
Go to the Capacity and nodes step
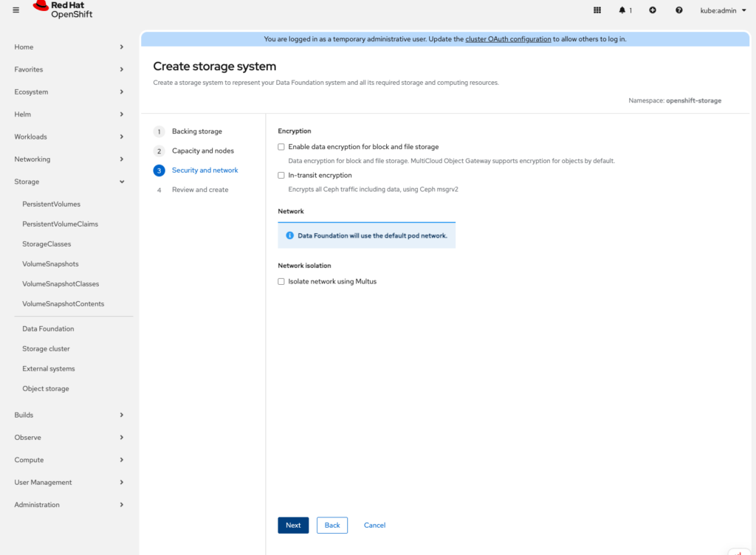click(x=202, y=151)
